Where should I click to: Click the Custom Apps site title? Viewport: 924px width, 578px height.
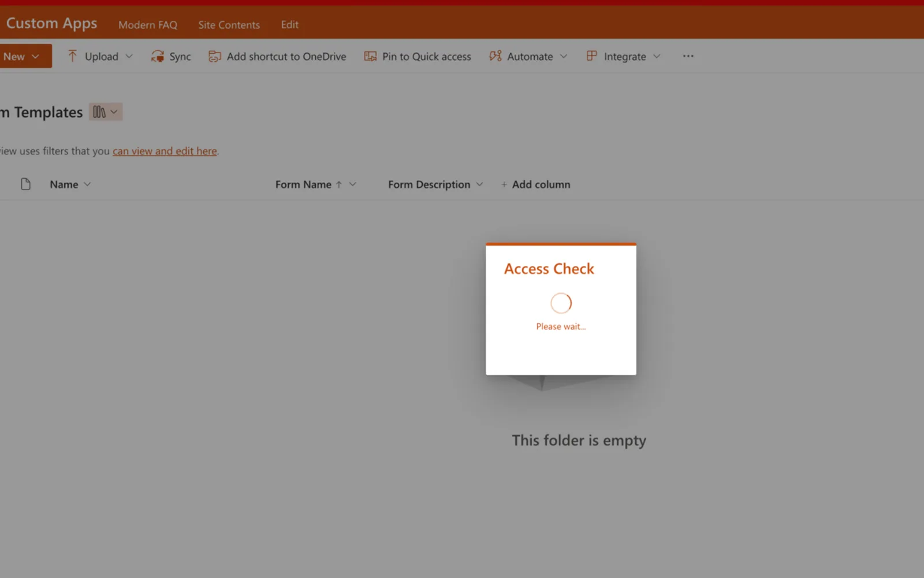pyautogui.click(x=51, y=24)
